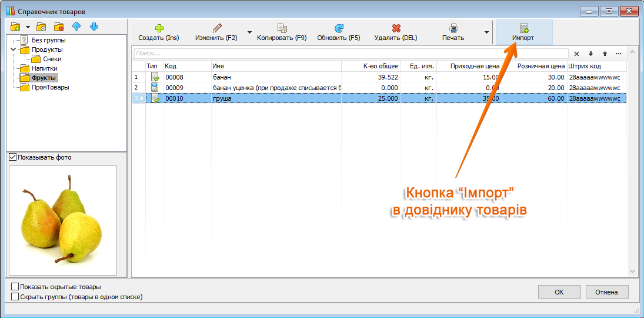The image size is (644, 318).
Task: Click code cell 00009
Action: point(188,88)
